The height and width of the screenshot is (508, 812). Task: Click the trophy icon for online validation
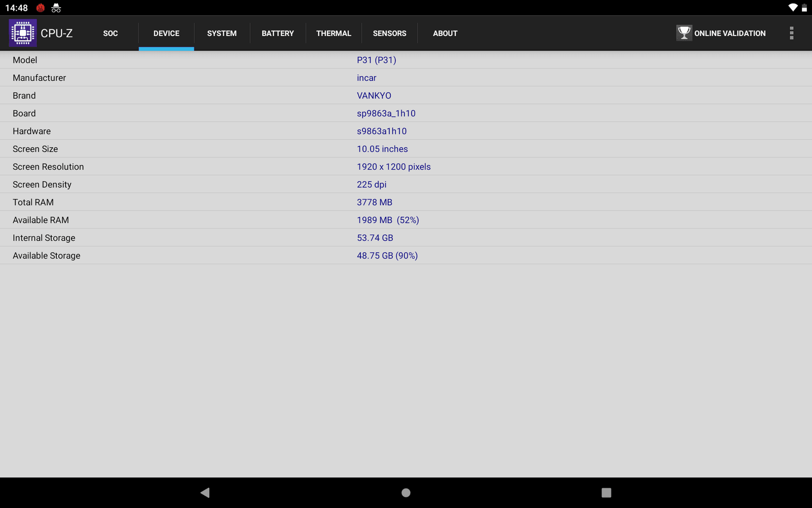point(684,33)
